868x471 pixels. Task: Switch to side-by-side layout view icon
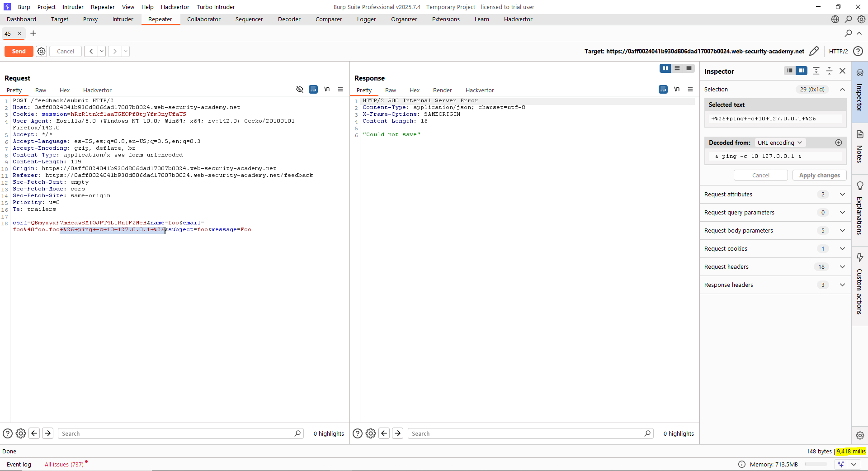pos(665,68)
